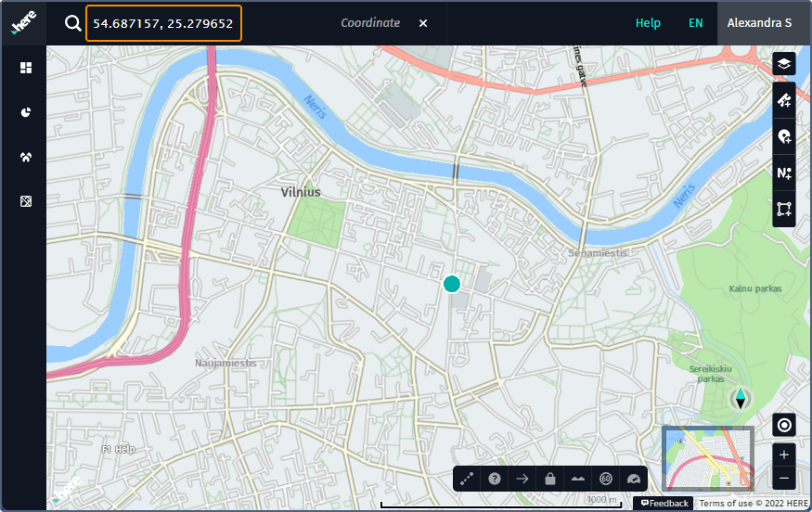Click the Feedback button
This screenshot has width=812, height=512.
pyautogui.click(x=664, y=504)
